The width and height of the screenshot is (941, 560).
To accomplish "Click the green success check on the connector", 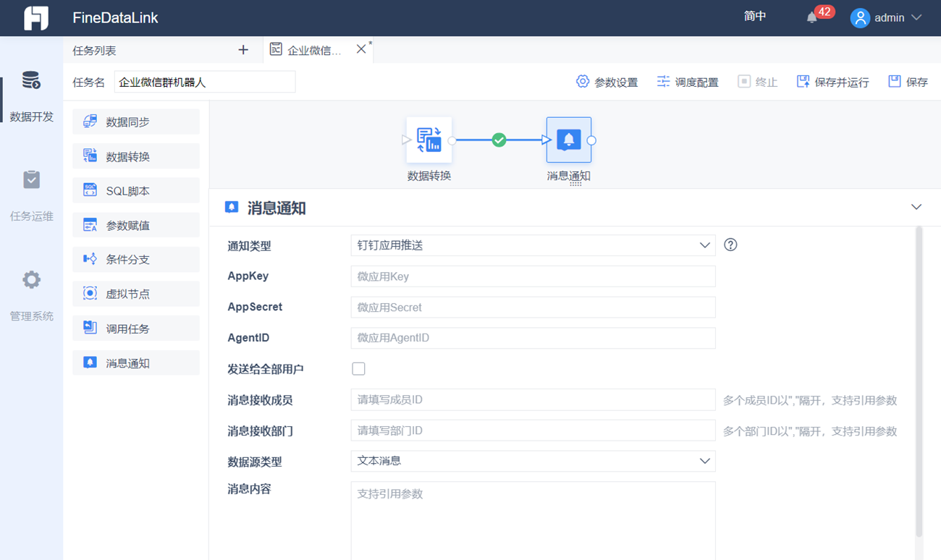I will [x=499, y=140].
